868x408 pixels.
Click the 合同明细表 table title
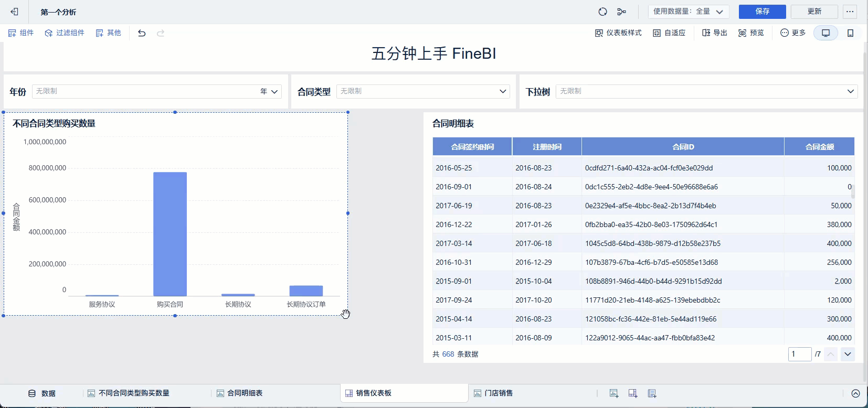(453, 124)
